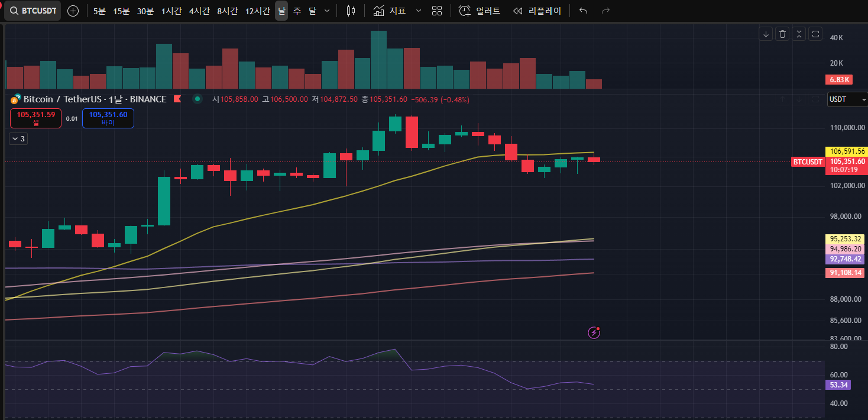Open the layout grid selector
Image resolution: width=868 pixels, height=420 pixels.
click(x=437, y=11)
